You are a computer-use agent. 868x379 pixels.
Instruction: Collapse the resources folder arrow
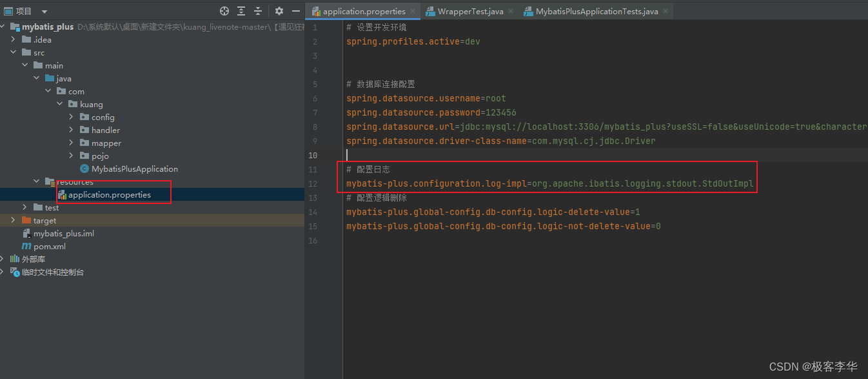[x=37, y=181]
